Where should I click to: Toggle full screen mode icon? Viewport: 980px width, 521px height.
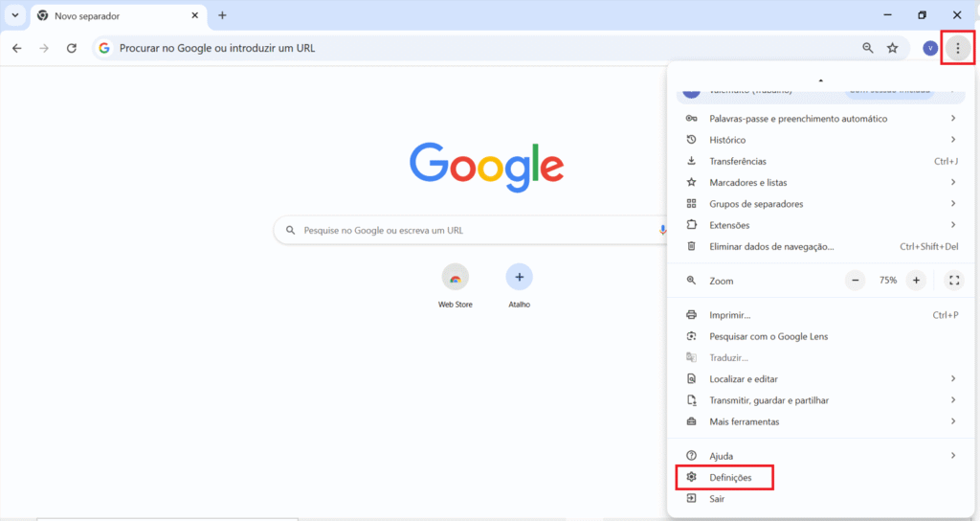click(954, 281)
